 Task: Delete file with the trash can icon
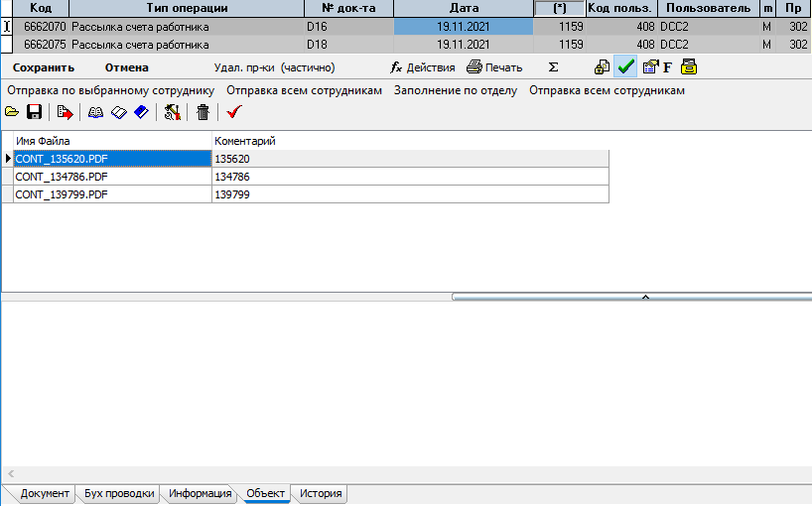pyautogui.click(x=203, y=112)
